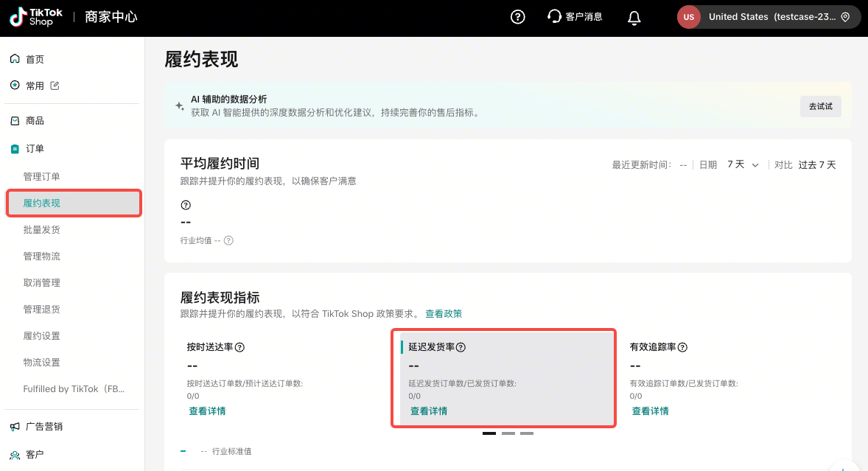868x471 pixels.
Task: Click info icon beside 按时送达率
Action: 239,347
